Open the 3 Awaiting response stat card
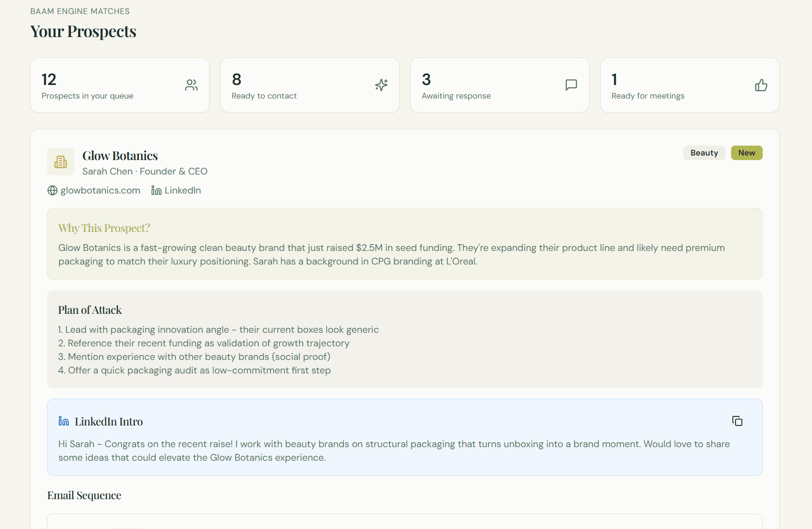 (499, 85)
